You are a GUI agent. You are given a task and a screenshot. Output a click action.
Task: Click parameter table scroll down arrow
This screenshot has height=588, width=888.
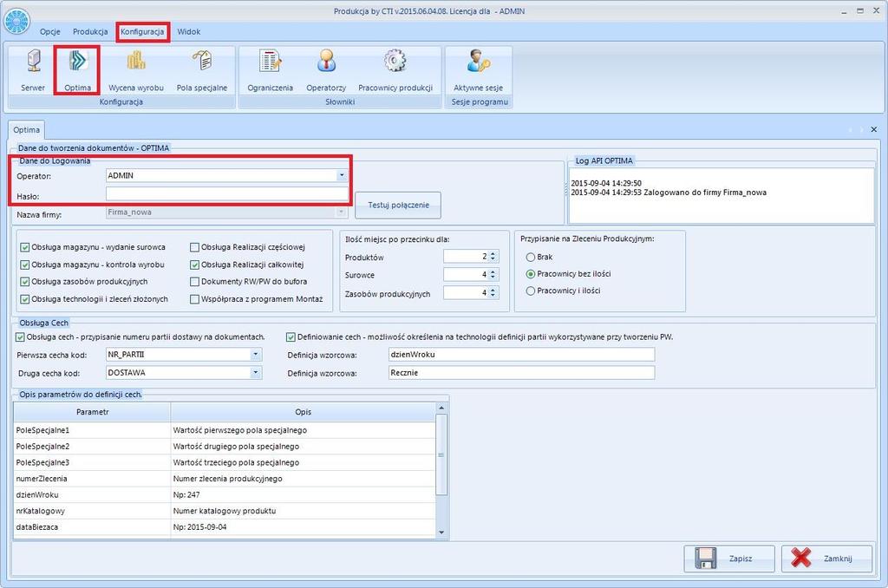[441, 532]
